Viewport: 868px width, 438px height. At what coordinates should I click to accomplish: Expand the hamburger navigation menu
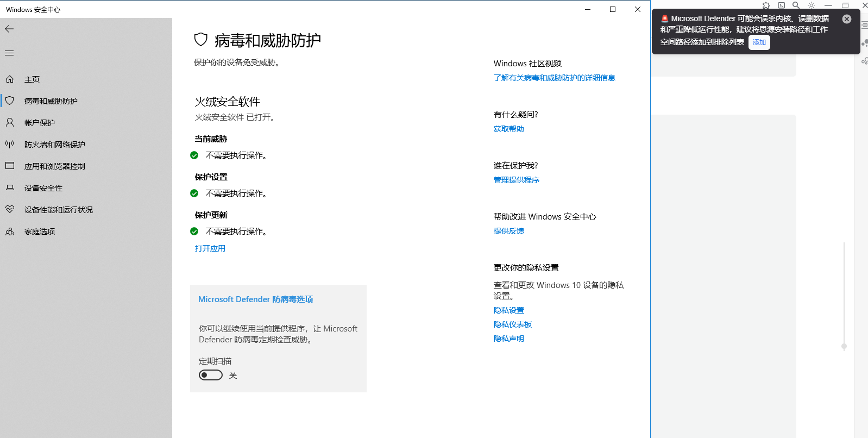coord(9,53)
